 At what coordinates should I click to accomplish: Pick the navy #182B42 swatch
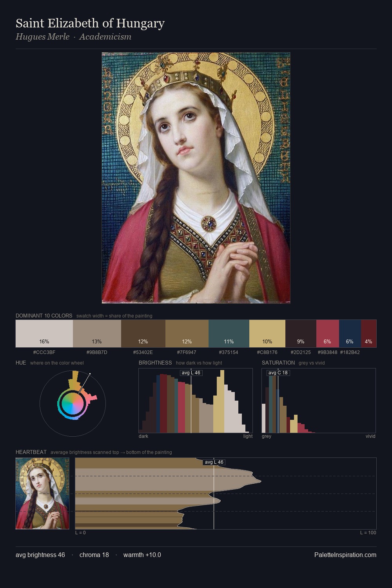pos(350,334)
